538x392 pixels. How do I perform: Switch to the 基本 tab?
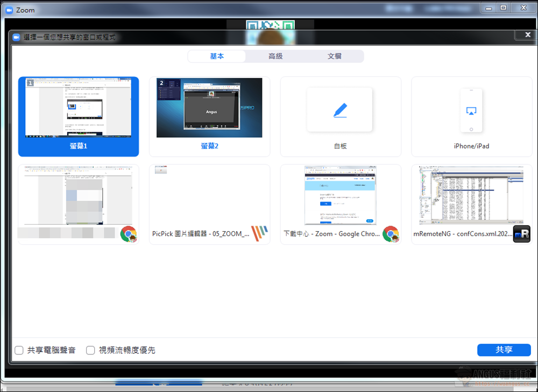pos(217,56)
